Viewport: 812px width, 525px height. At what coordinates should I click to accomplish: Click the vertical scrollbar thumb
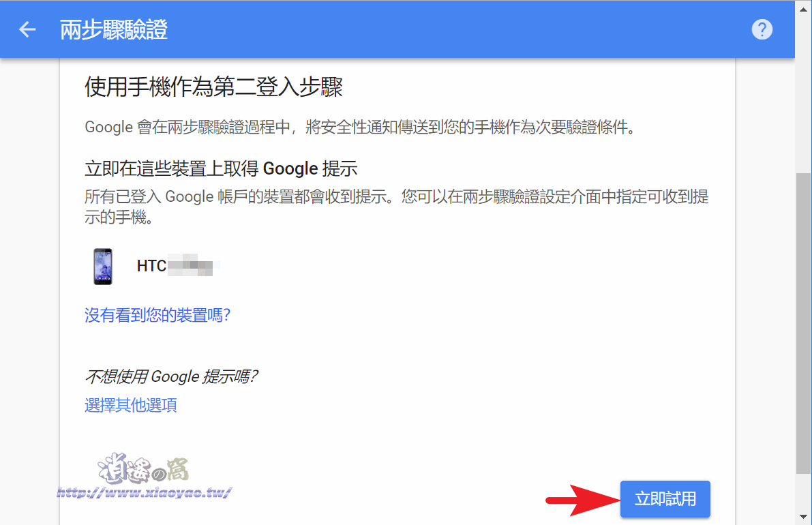point(803,322)
